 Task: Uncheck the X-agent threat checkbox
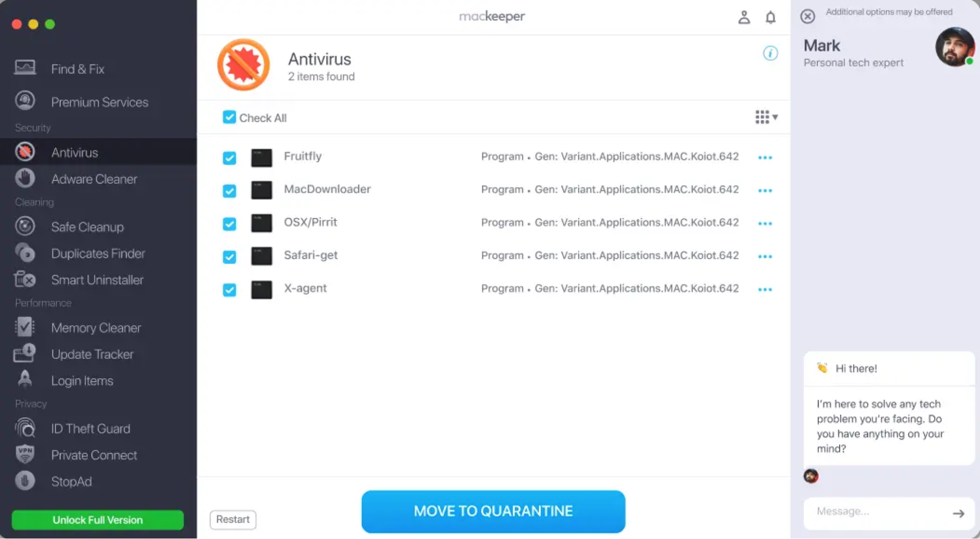pos(230,290)
